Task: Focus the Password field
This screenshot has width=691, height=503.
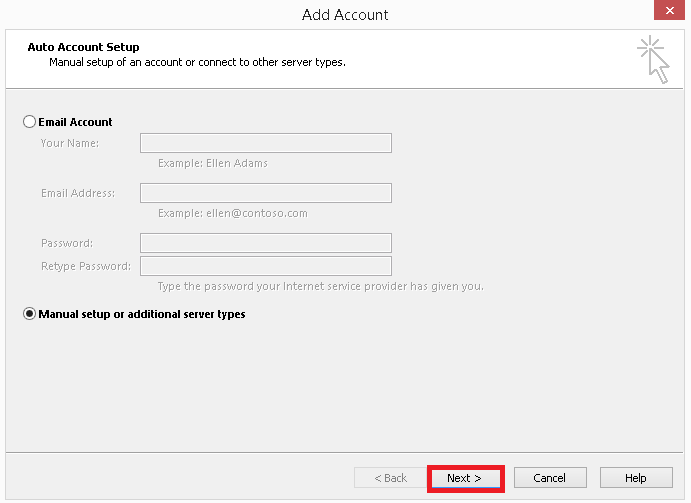Action: click(x=266, y=243)
